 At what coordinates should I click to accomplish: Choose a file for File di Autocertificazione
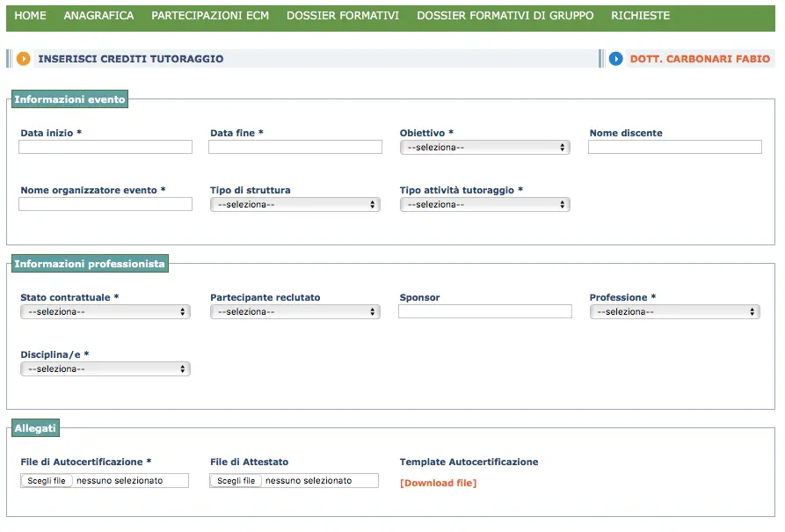[47, 480]
